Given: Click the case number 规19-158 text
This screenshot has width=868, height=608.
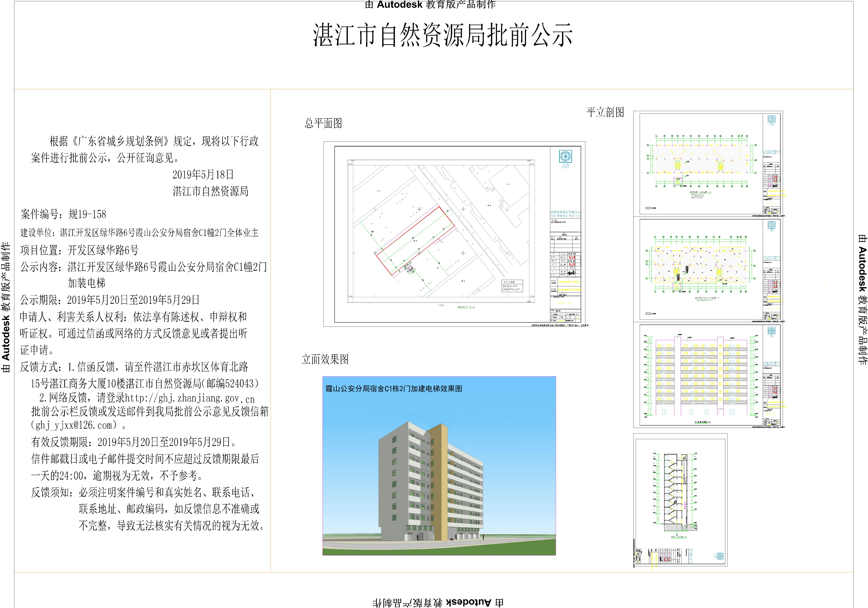Looking at the screenshot, I should (x=87, y=215).
